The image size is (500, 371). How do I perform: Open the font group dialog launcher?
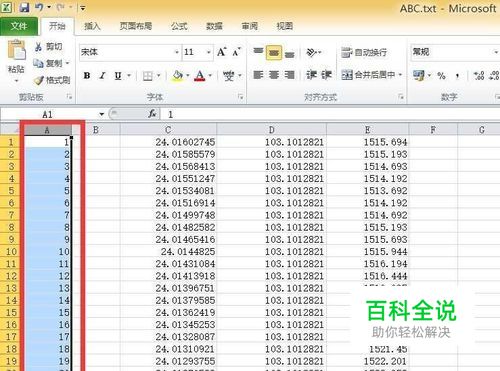pyautogui.click(x=241, y=97)
